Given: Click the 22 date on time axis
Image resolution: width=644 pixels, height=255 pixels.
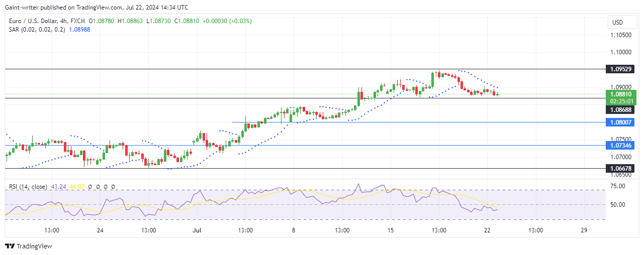Looking at the screenshot, I should [487, 230].
